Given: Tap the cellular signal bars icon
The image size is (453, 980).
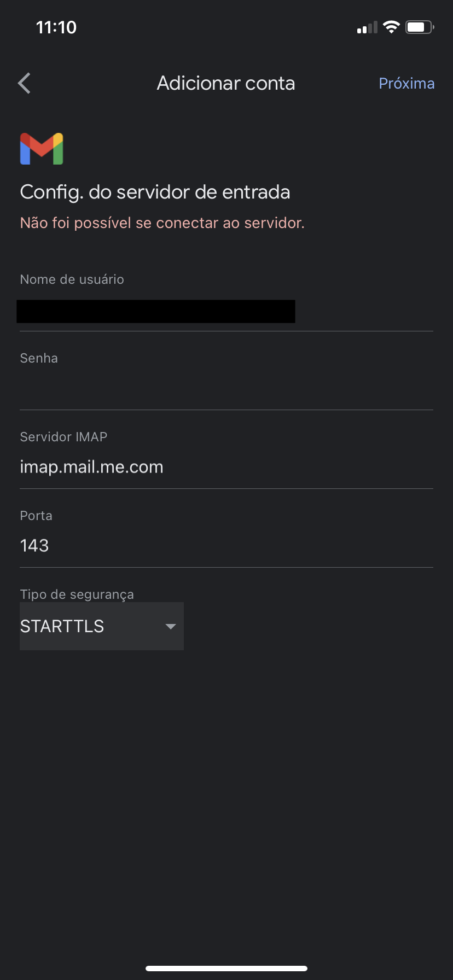Looking at the screenshot, I should (x=367, y=27).
